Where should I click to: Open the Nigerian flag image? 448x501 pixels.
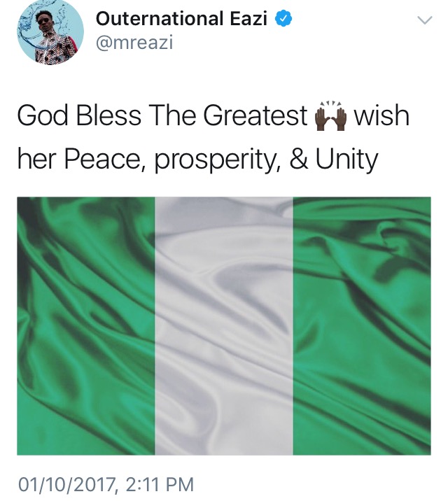point(224,326)
